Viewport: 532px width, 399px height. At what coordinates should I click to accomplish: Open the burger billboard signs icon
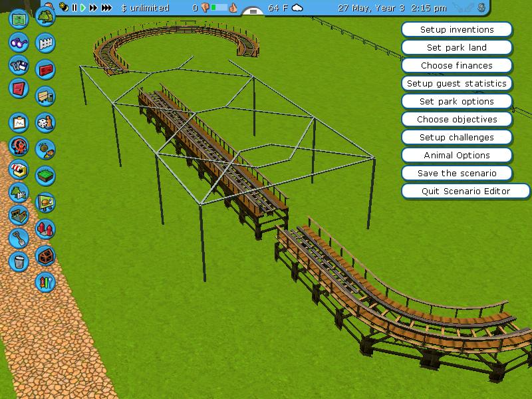coord(45,203)
